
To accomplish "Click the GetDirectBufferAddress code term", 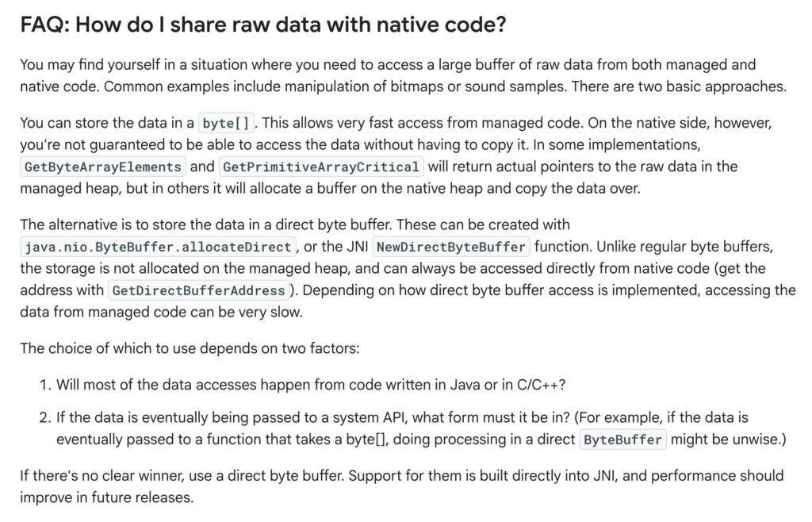I will 199,290.
